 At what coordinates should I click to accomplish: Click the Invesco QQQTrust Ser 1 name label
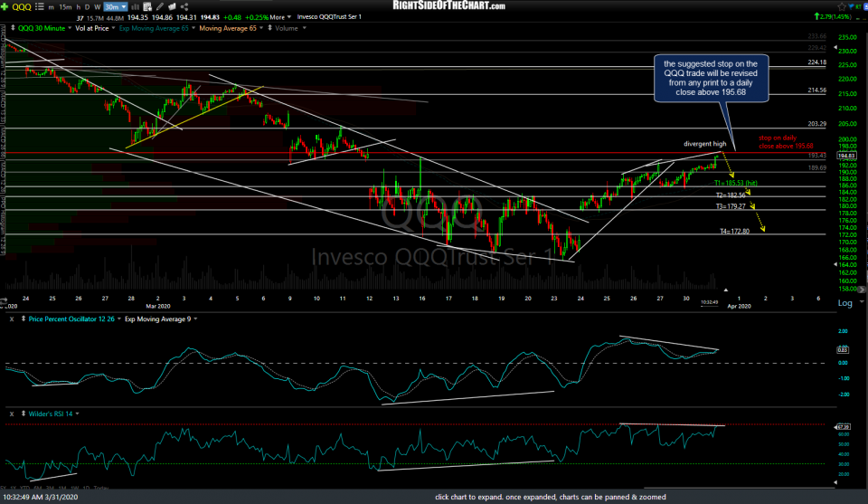tap(329, 17)
